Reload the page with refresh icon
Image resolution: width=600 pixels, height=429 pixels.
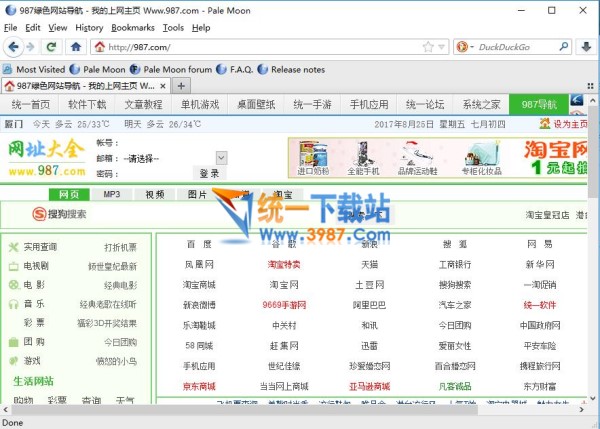pyautogui.click(x=51, y=47)
